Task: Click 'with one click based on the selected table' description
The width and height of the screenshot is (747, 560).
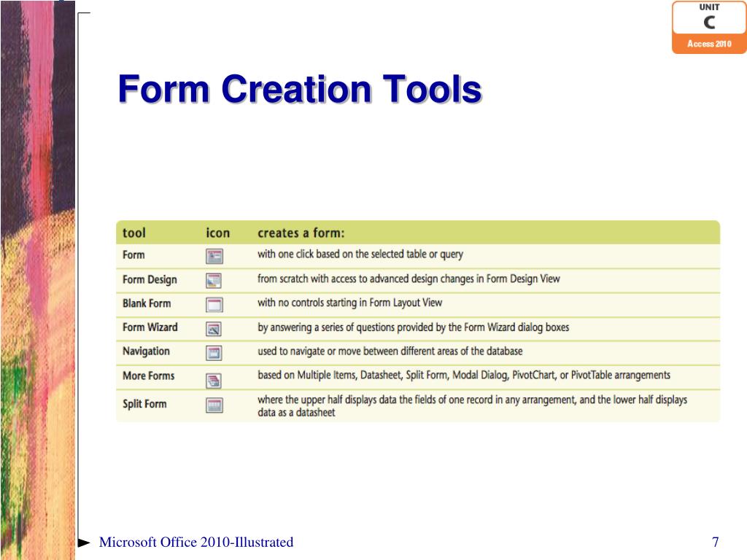Action: [x=360, y=254]
